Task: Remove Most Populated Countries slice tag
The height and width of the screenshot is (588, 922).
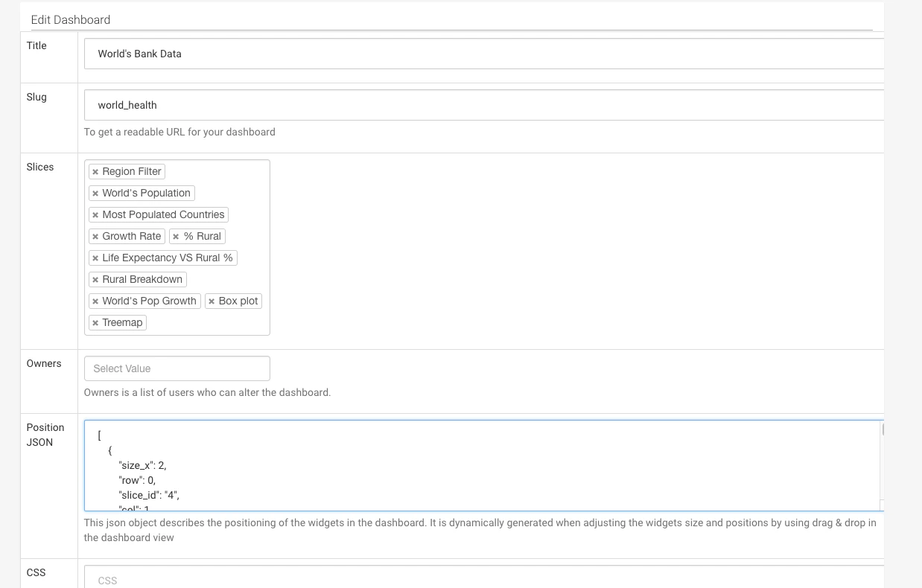Action: tap(95, 215)
